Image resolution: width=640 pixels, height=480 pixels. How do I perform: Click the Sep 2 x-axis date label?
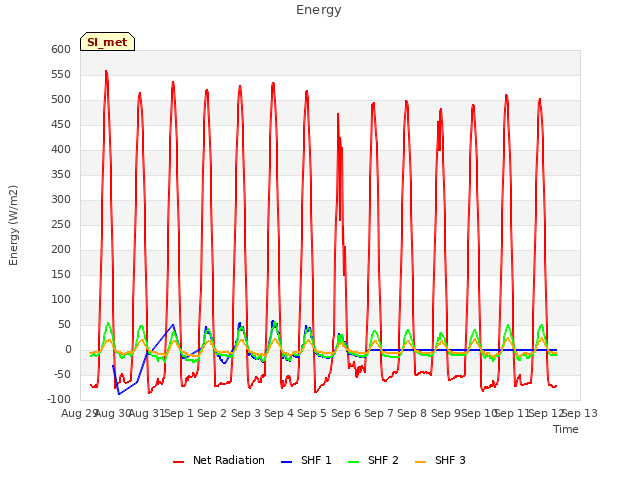212,413
